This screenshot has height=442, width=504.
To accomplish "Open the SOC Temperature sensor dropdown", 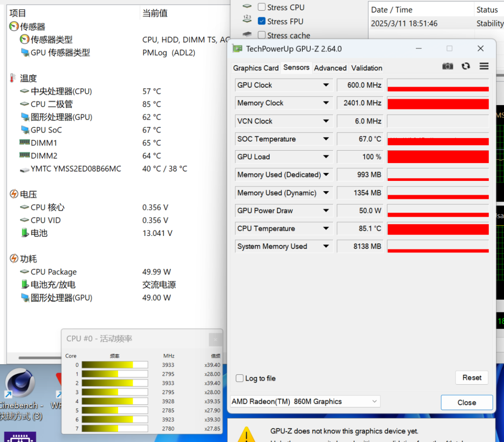I will (x=326, y=139).
